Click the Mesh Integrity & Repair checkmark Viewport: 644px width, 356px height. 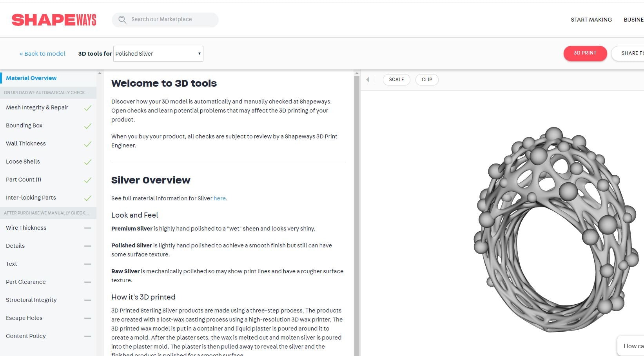[x=88, y=108]
